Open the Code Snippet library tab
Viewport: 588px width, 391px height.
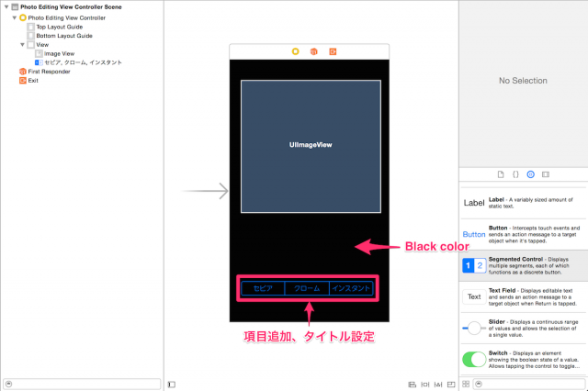coord(515,174)
